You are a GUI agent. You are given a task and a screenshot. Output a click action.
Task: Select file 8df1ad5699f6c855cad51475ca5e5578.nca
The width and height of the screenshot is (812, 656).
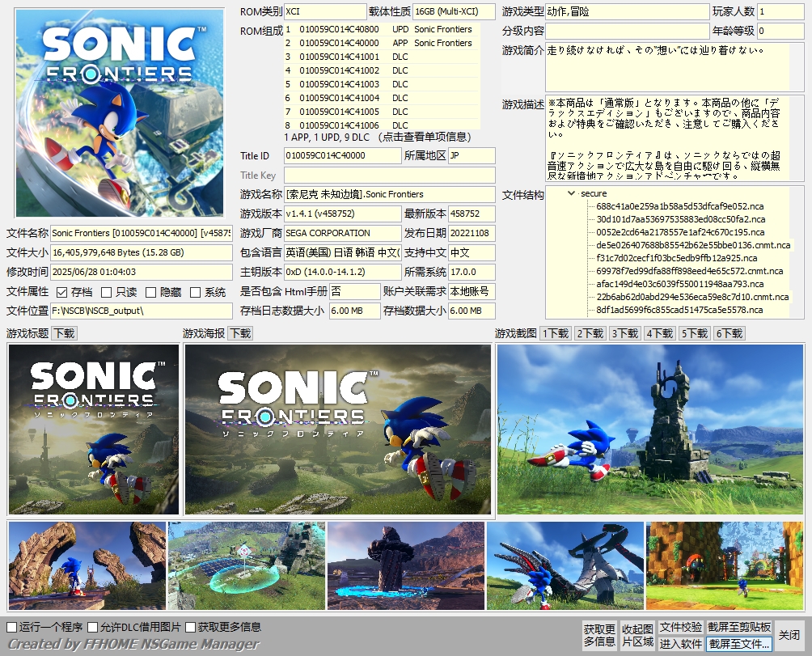679,310
